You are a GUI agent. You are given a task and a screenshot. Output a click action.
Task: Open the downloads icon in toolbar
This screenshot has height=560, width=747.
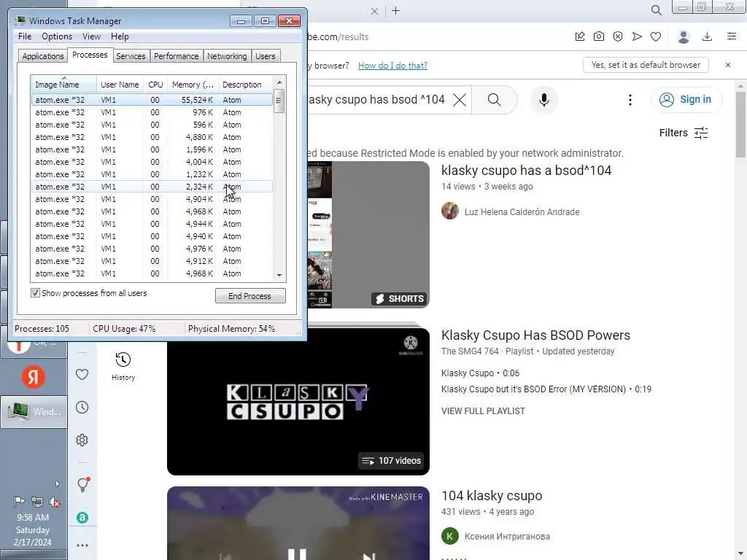(x=708, y=36)
